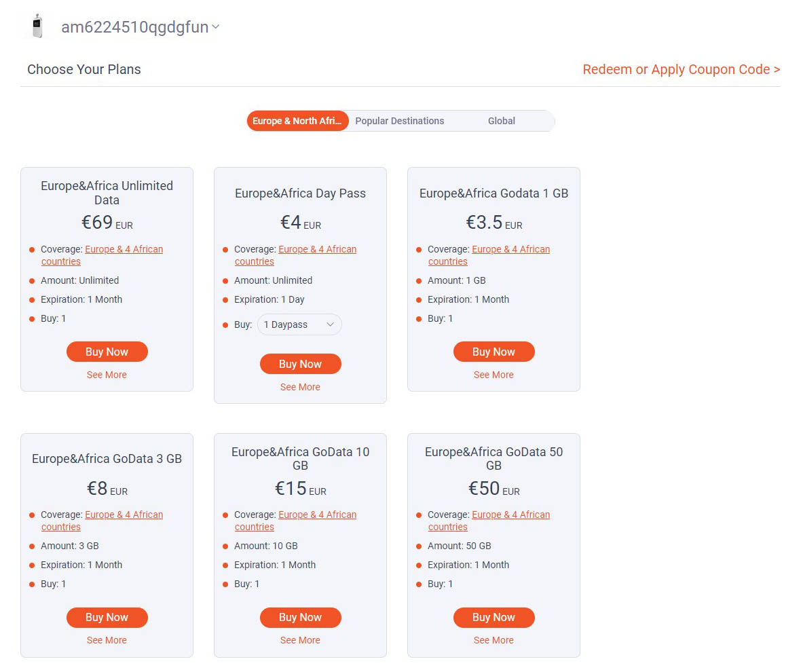Image resolution: width=801 pixels, height=672 pixels.
Task: Open coverage countries link for GoData 10 GB
Action: pos(296,521)
